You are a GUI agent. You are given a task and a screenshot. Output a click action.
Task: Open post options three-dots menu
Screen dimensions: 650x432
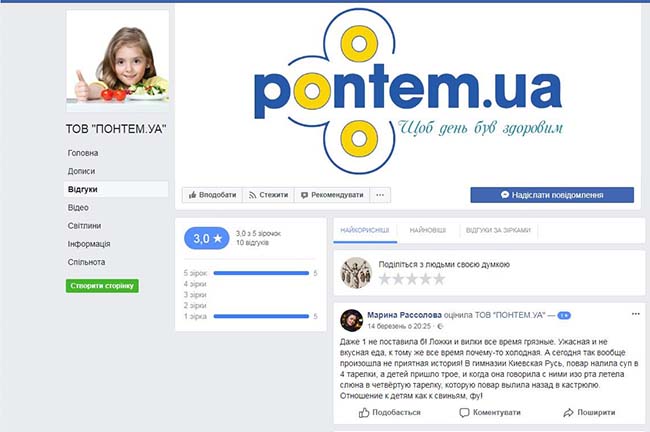point(635,314)
